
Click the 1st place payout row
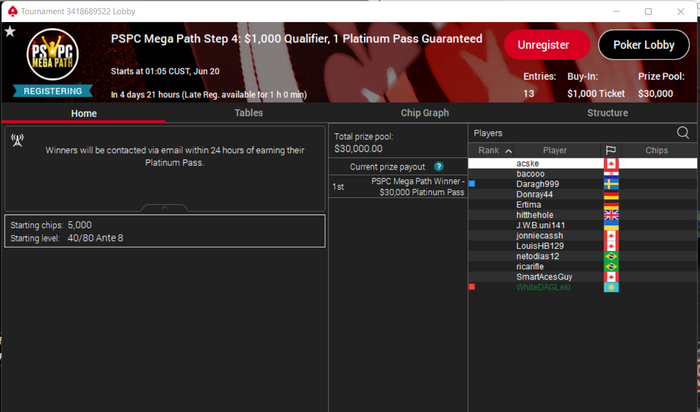[398, 187]
